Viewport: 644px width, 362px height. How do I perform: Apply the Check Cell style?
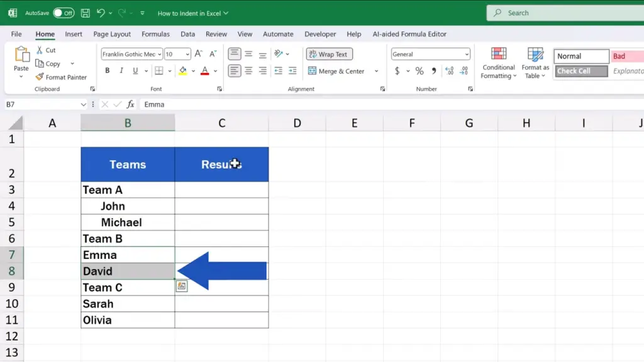coord(581,71)
